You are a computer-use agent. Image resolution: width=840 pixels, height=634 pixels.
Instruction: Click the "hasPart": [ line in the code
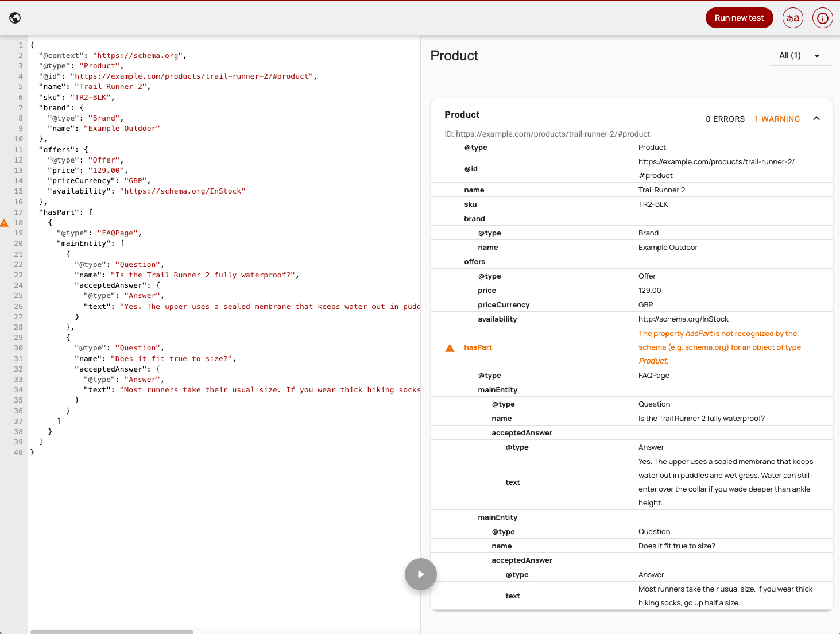point(66,212)
